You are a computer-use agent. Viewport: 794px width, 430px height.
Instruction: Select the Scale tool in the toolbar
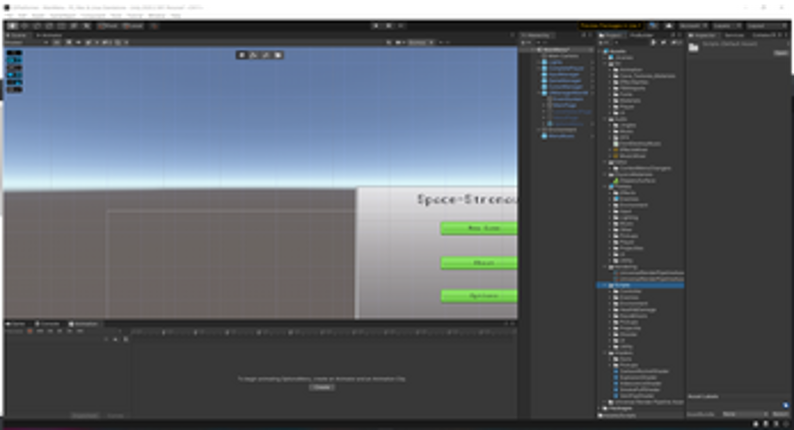tap(49, 26)
